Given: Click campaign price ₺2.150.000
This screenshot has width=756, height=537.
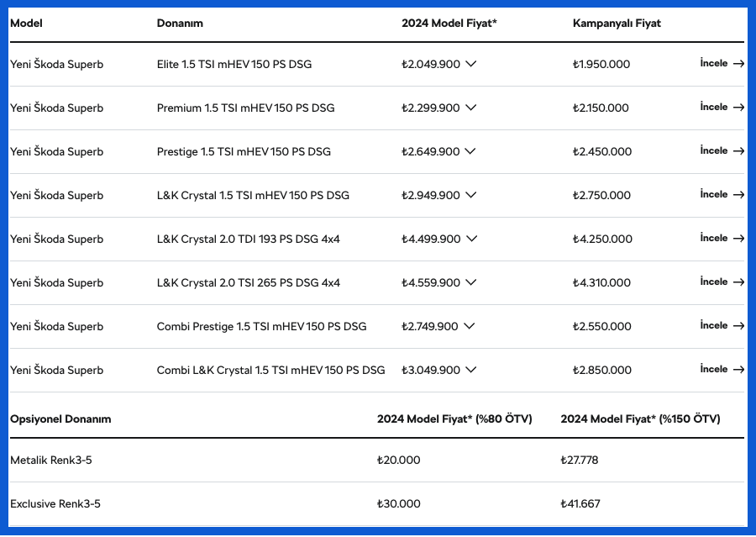Looking at the screenshot, I should pos(601,108).
